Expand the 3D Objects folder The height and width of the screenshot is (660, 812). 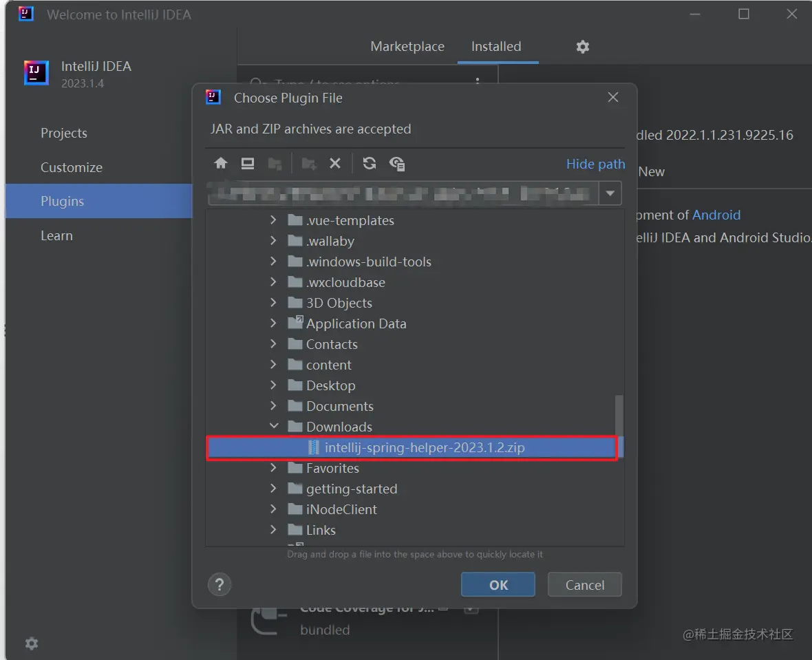[273, 303]
